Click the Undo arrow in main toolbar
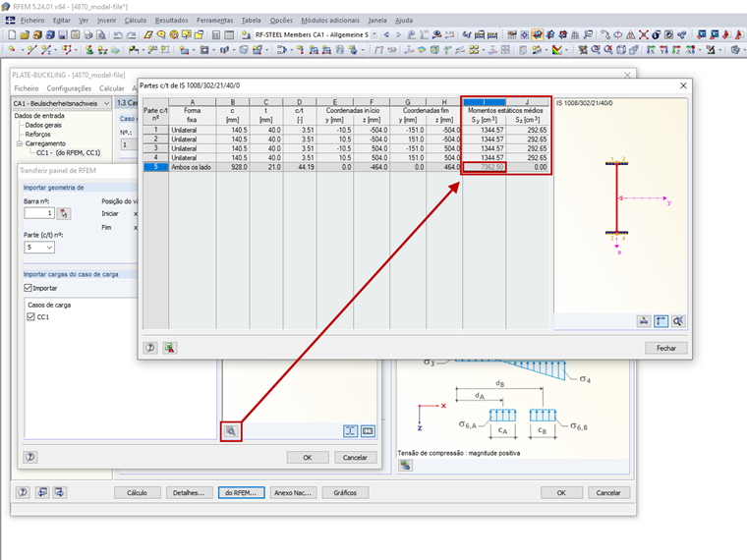 118,34
